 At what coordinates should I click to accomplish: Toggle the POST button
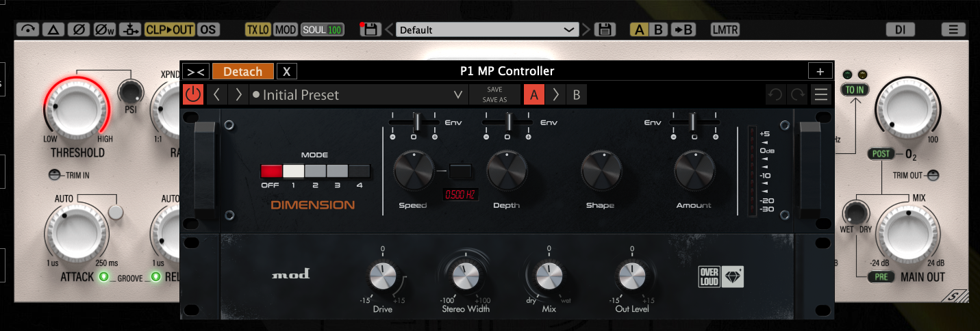point(882,153)
